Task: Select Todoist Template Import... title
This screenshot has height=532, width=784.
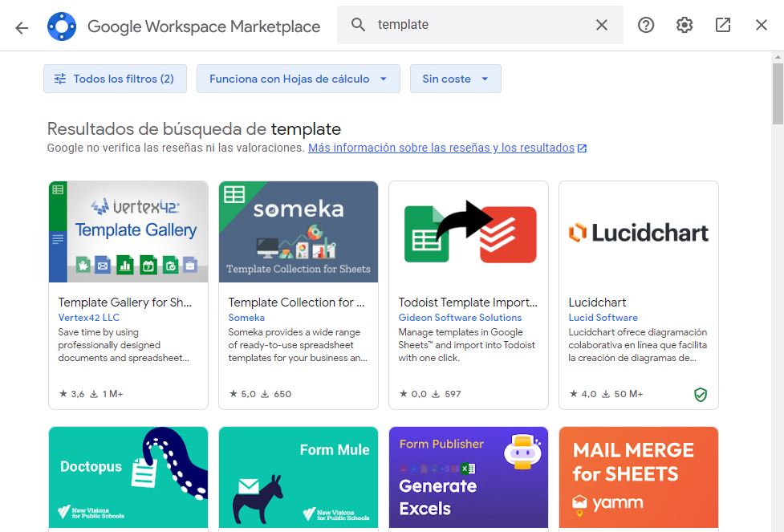Action: (468, 302)
